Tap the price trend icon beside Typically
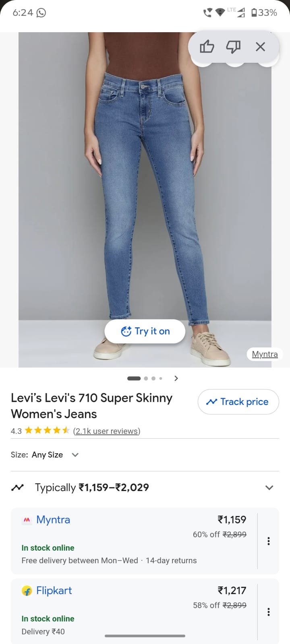290x644 pixels. pyautogui.click(x=17, y=487)
